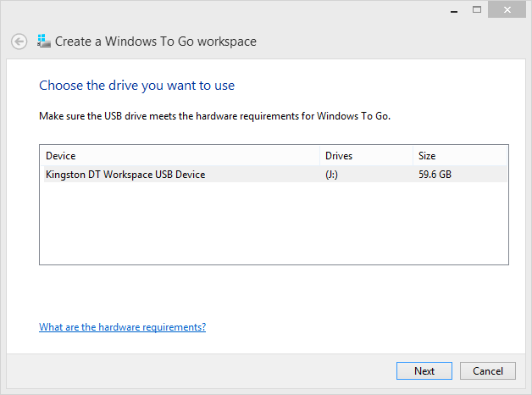Click the back arrow button
This screenshot has height=395, width=532.
point(19,42)
